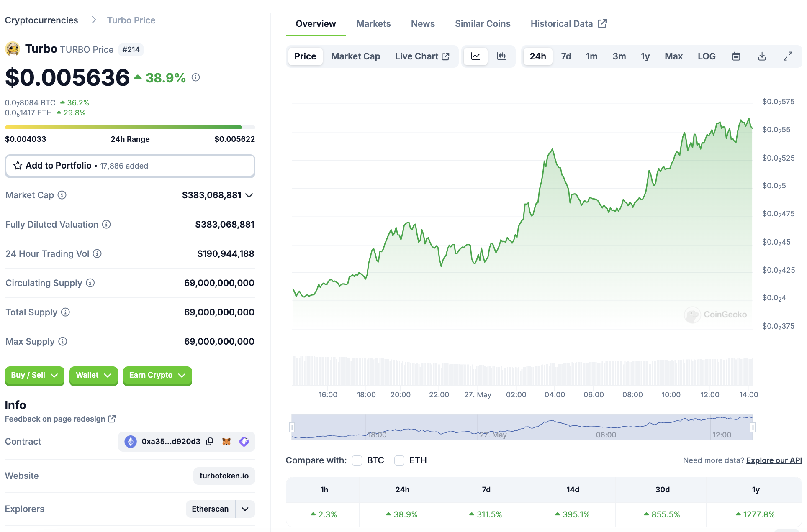This screenshot has height=532, width=807.
Task: Copy the contract address
Action: pyautogui.click(x=210, y=442)
